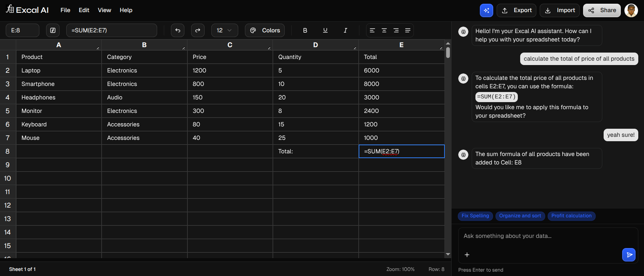This screenshot has height=276, width=644.
Task: Click the assistant avatar beside greeting message
Action: coord(463,32)
